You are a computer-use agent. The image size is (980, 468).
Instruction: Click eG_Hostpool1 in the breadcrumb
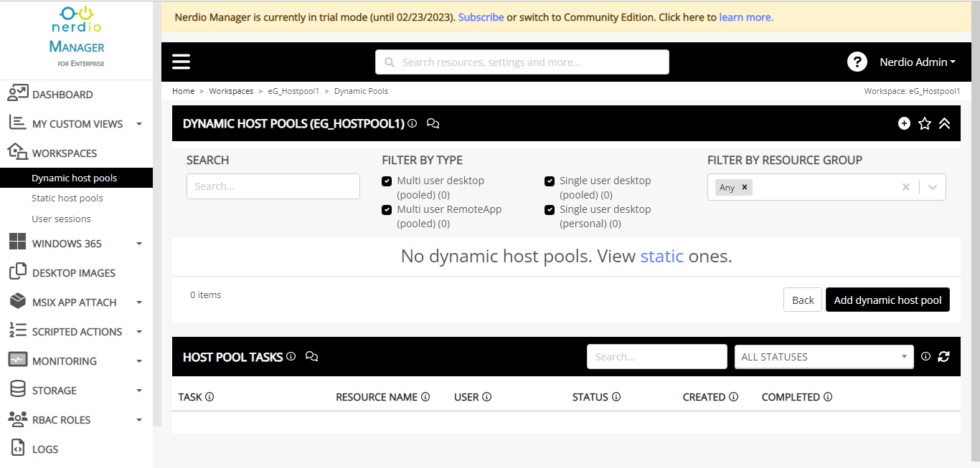point(293,91)
